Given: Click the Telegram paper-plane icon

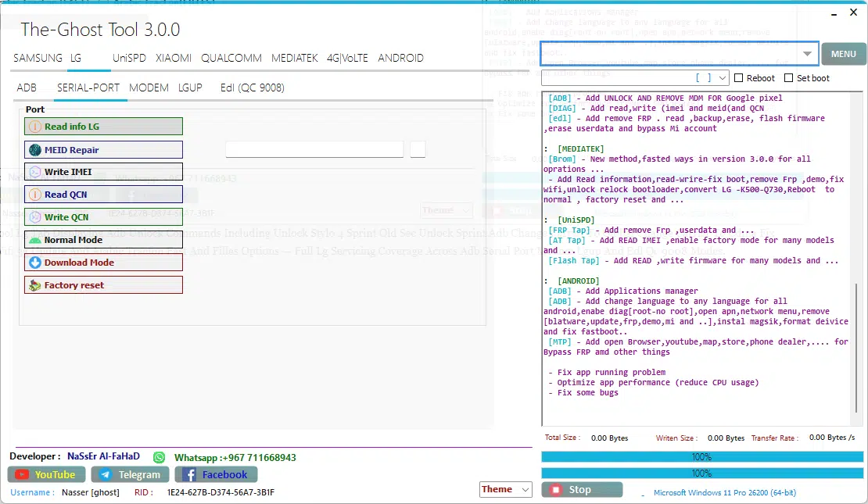Looking at the screenshot, I should point(106,474).
